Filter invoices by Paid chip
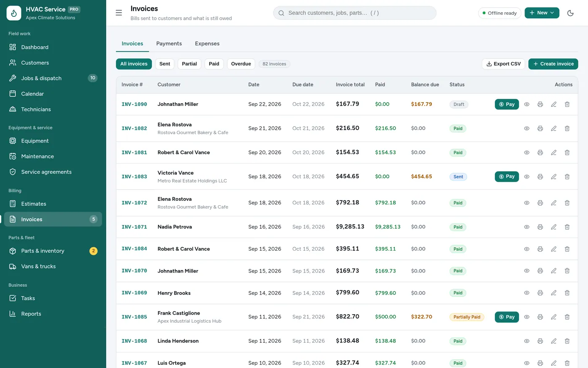 (214, 64)
